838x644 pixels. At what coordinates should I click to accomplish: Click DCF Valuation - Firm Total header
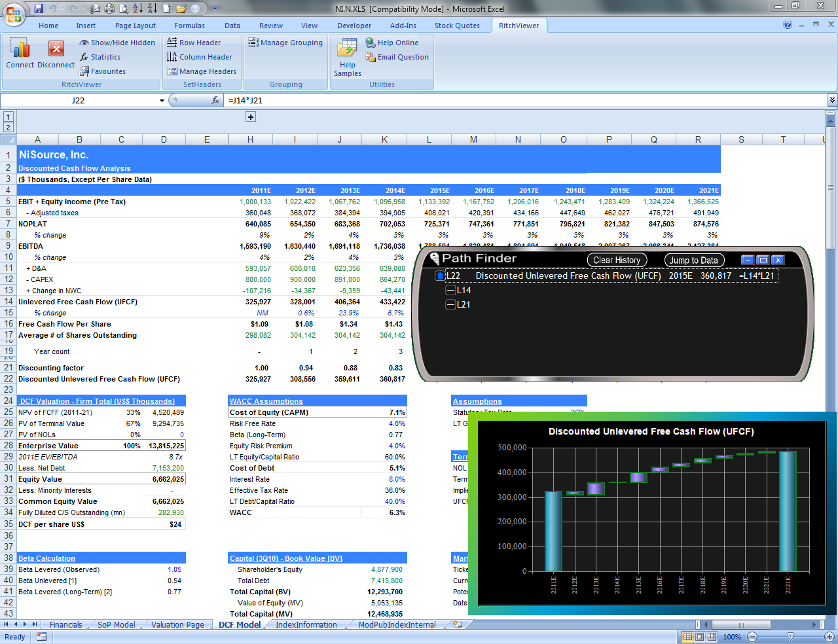coord(97,401)
